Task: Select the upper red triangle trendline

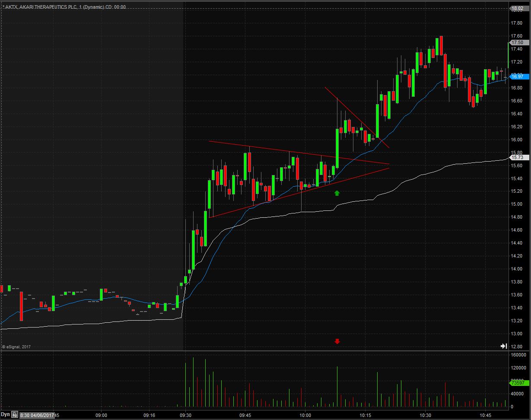Action: click(299, 153)
